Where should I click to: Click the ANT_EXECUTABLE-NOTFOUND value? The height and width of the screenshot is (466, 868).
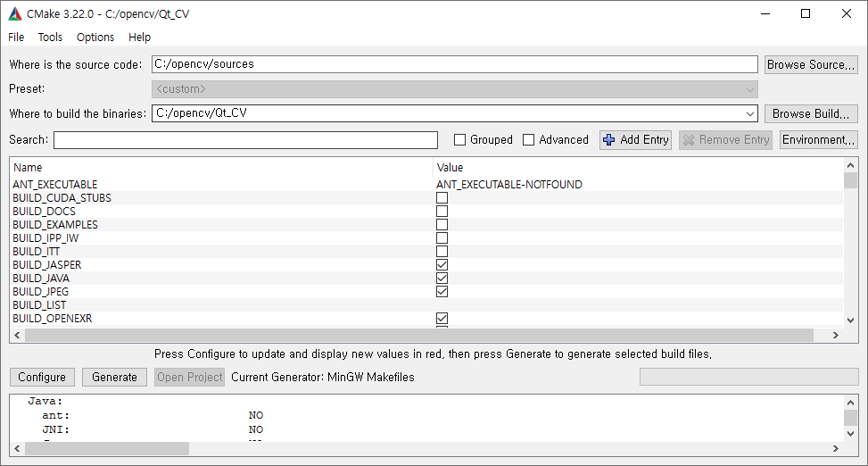point(509,185)
